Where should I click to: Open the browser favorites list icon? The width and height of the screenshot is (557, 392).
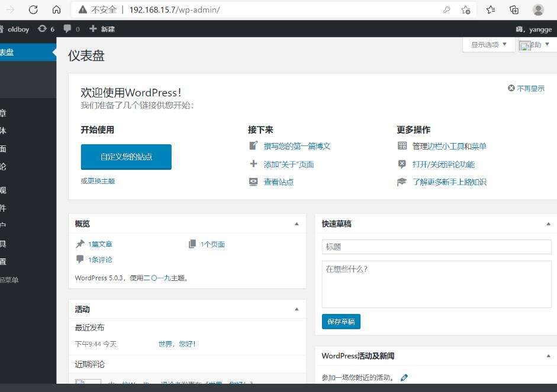click(491, 10)
